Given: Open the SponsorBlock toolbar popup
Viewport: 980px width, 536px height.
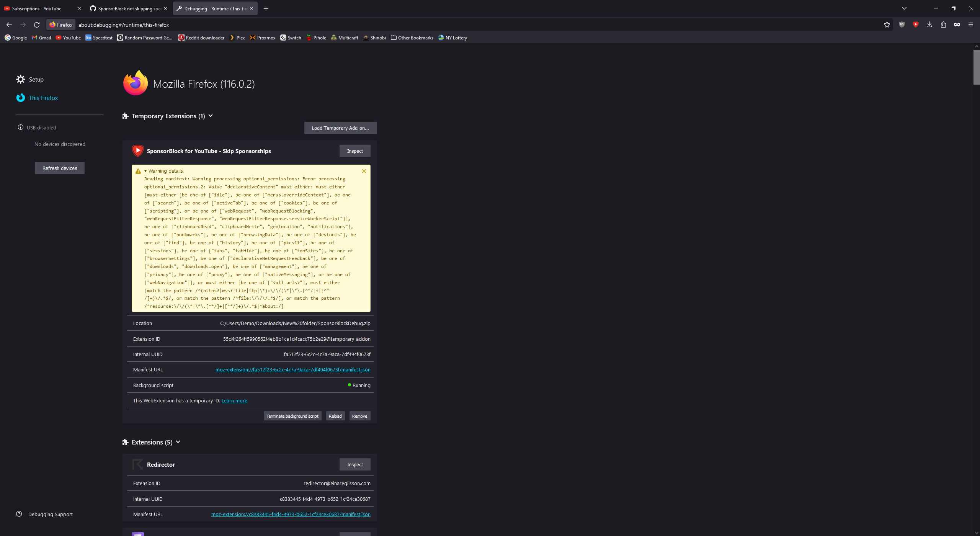Looking at the screenshot, I should 916,25.
